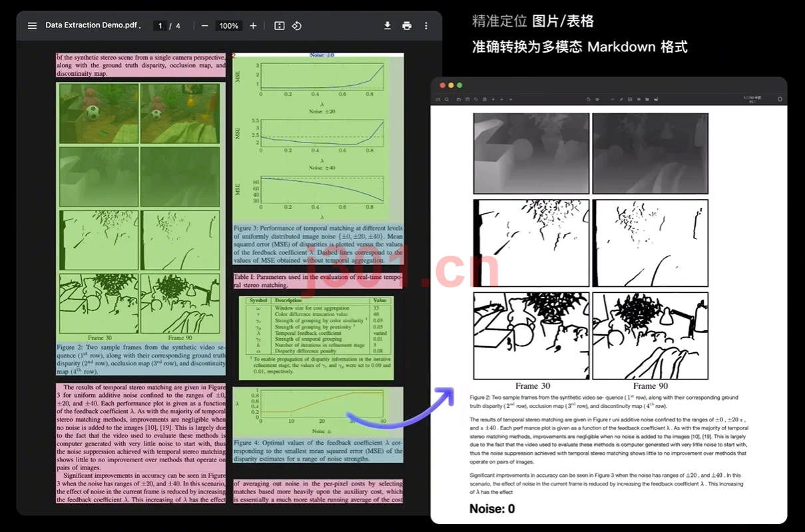This screenshot has height=532, width=805.
Task: Download Data Extraction Demo.pdf
Action: click(x=388, y=26)
